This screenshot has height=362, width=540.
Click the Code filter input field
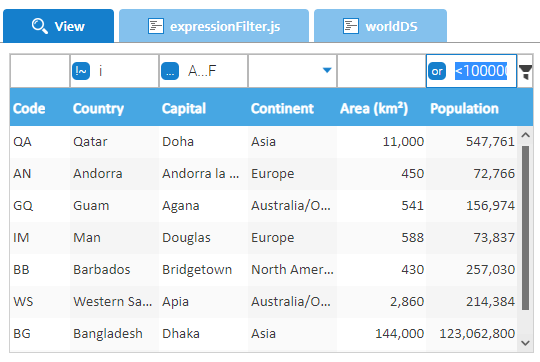point(40,71)
